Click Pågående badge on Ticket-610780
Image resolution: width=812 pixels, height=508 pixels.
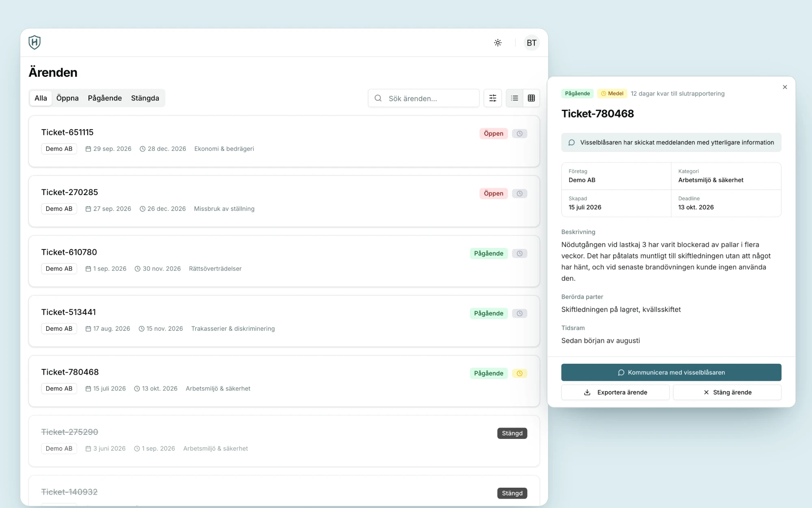point(488,253)
